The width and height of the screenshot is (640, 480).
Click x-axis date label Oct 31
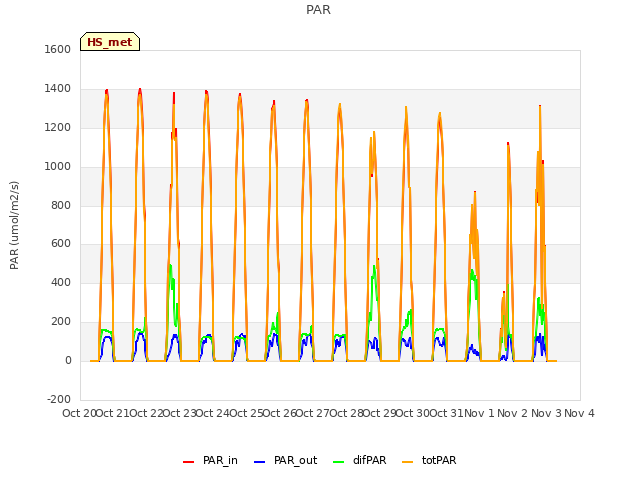click(447, 413)
